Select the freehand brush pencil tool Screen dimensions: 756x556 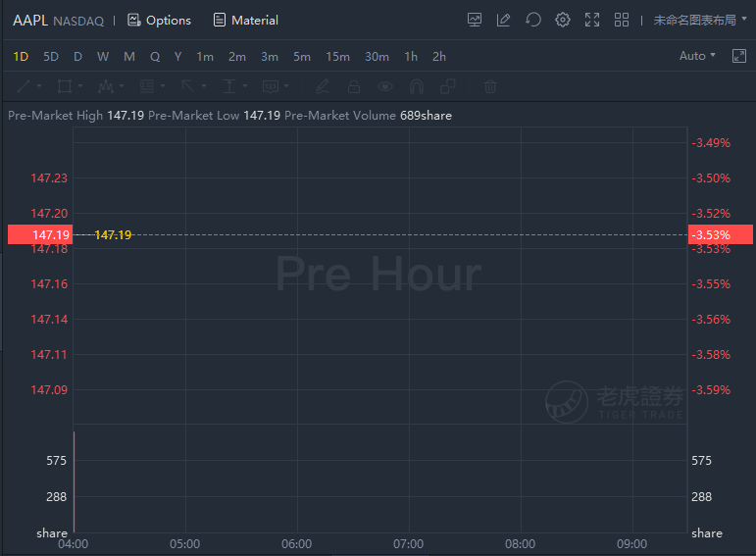click(323, 86)
